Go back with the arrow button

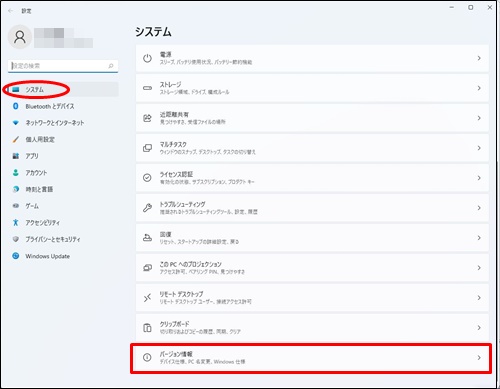click(11, 11)
